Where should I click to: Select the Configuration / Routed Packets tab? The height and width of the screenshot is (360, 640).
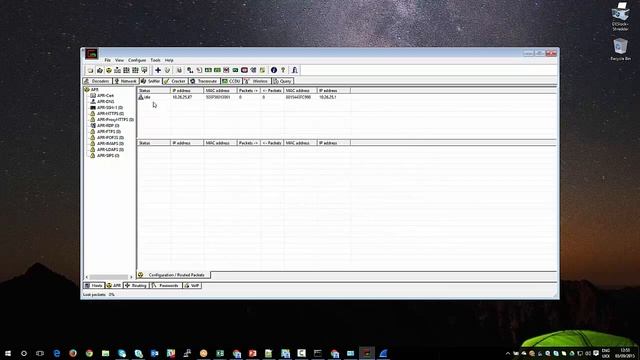tap(173, 275)
